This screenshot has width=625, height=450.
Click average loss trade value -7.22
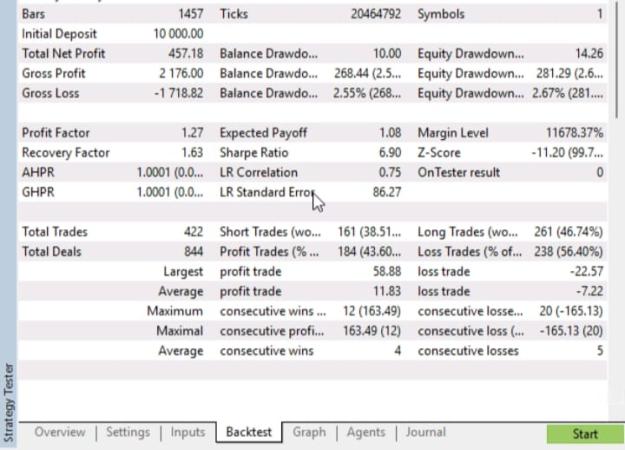tap(589, 291)
